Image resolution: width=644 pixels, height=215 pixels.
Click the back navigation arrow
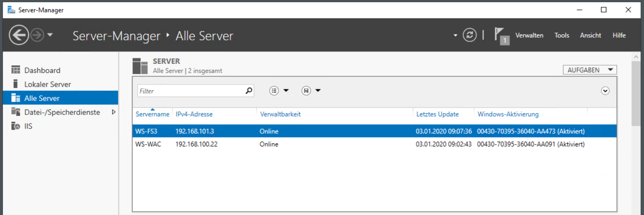[x=19, y=35]
